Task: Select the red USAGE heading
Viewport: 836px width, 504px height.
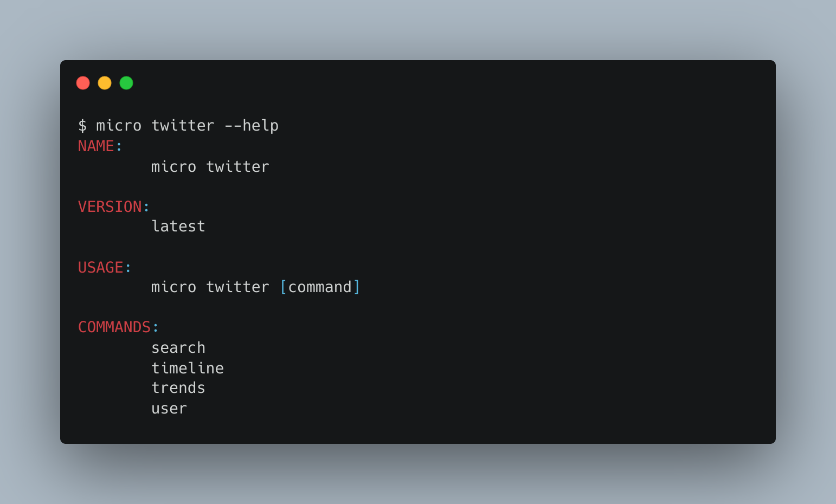Action: click(101, 268)
